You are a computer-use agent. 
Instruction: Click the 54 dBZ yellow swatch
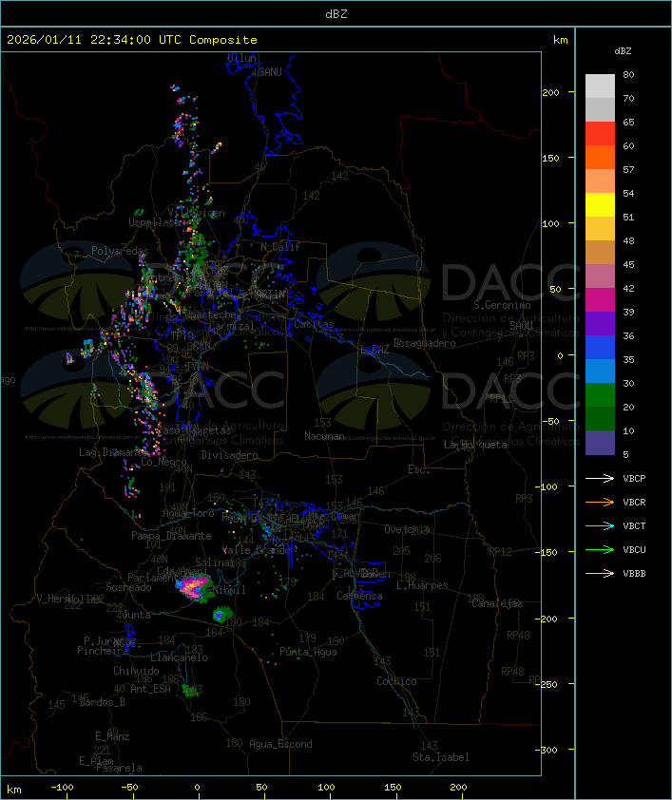[600, 204]
